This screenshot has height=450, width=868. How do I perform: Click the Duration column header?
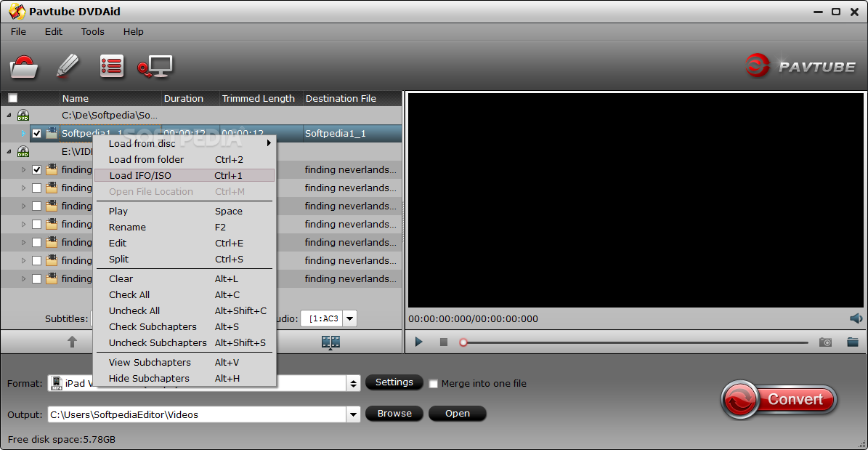(190, 98)
